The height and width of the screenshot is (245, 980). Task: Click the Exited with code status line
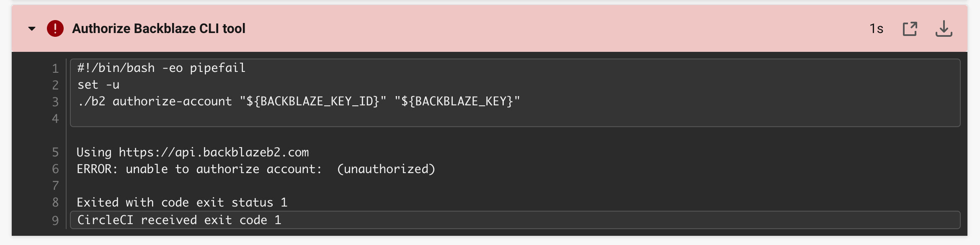[182, 202]
